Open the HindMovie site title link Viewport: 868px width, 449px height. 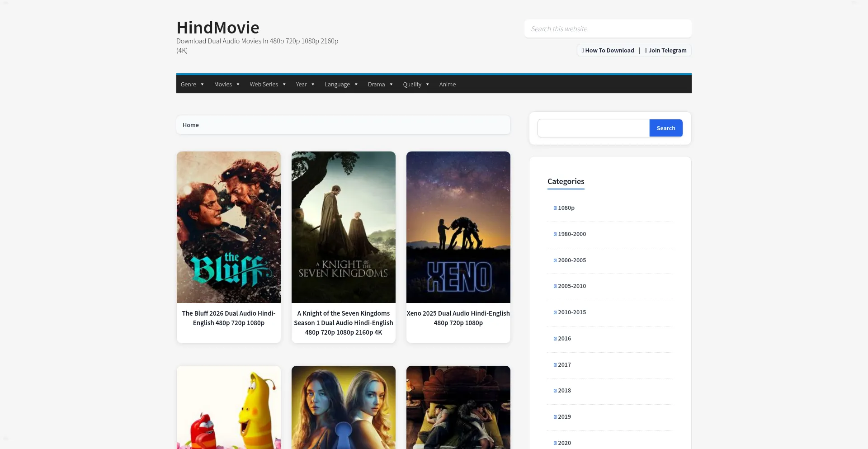218,28
